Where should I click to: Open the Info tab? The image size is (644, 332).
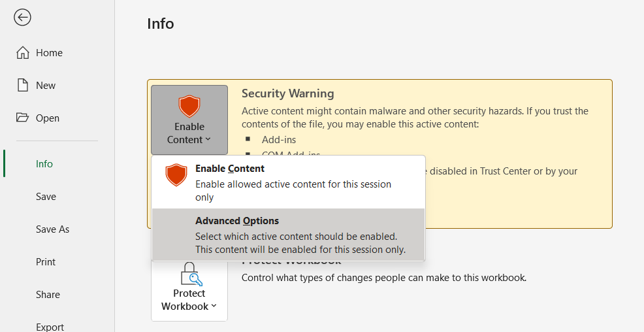click(44, 164)
